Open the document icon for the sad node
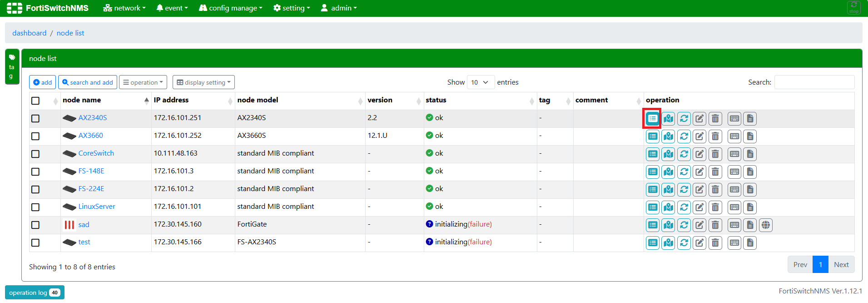 (750, 225)
